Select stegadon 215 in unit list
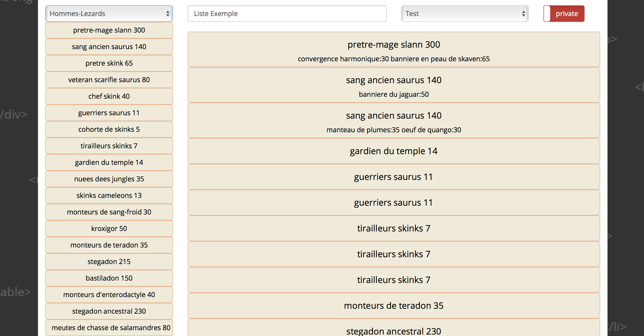644x336 pixels. tap(109, 262)
